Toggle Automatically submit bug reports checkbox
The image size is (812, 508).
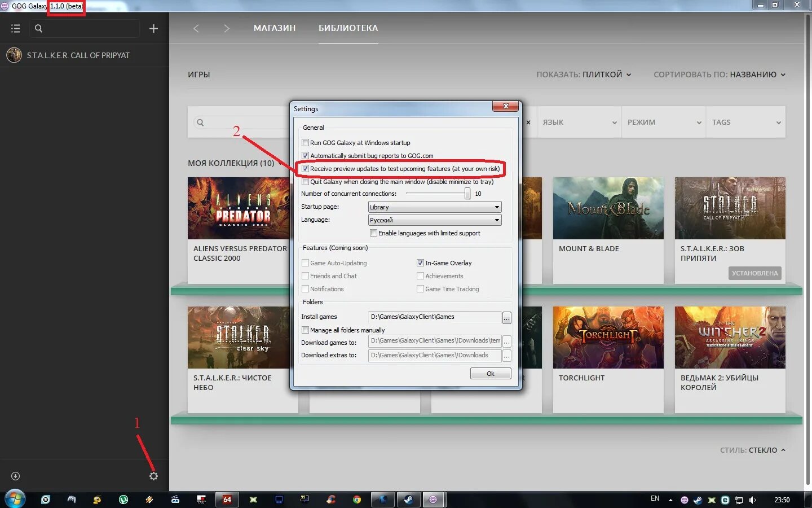[x=305, y=156]
